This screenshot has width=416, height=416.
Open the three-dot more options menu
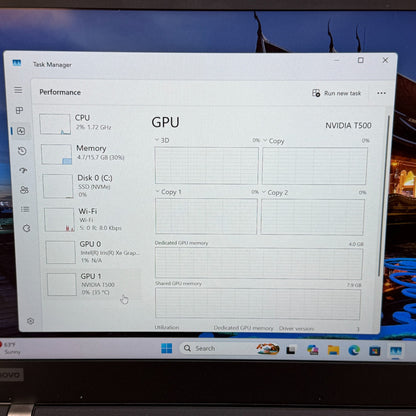(381, 93)
